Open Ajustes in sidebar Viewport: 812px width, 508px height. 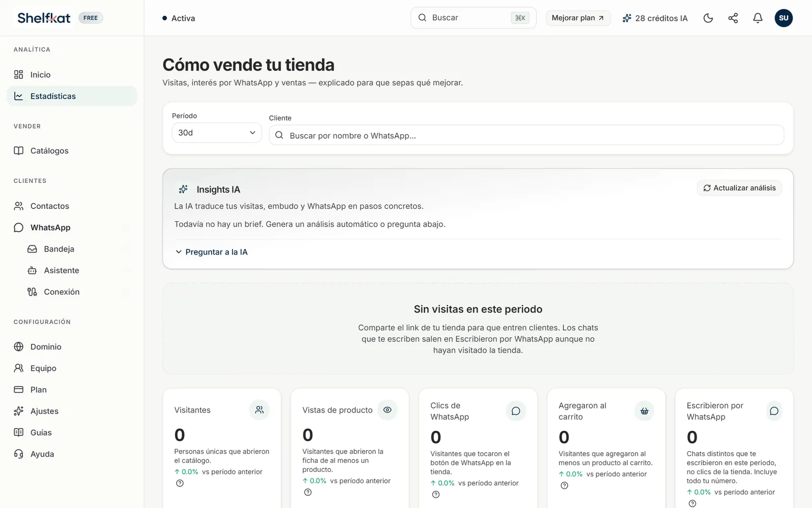[72, 411]
